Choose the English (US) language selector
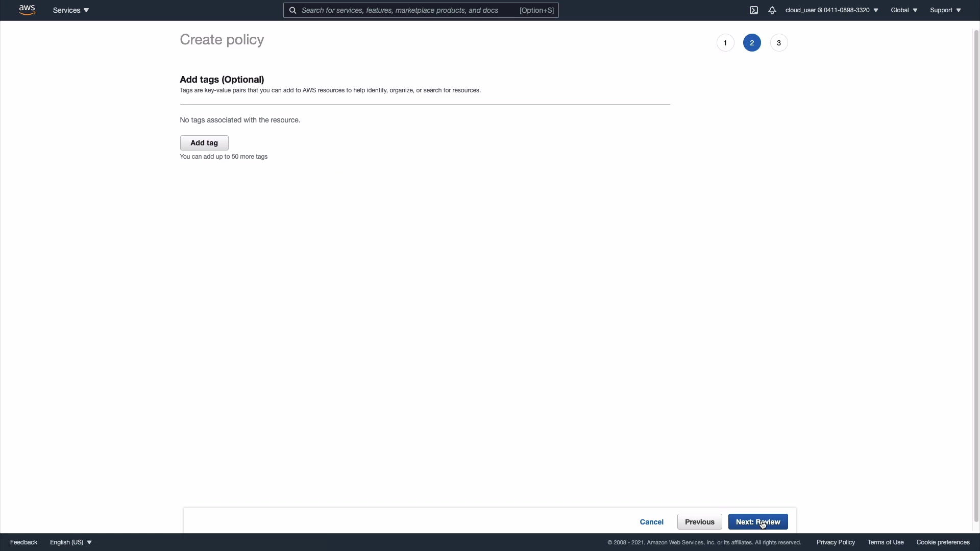Screen dimensions: 980x551 pos(71,542)
